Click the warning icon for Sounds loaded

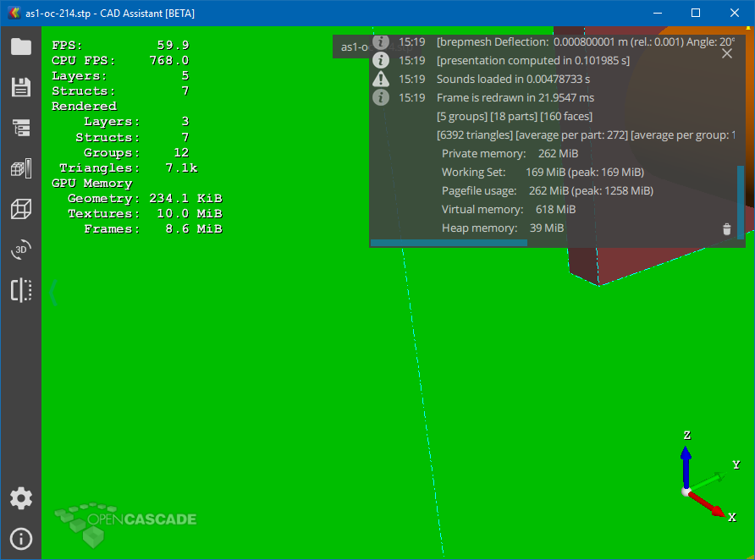(x=381, y=79)
